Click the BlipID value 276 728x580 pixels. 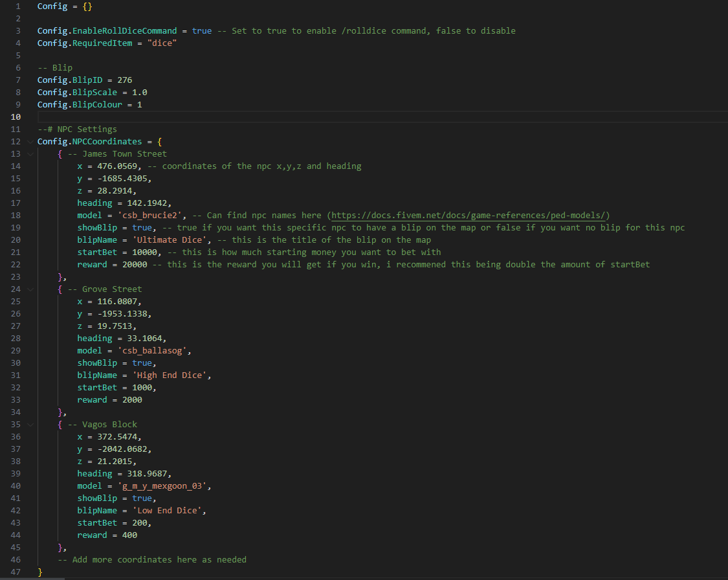coord(125,80)
